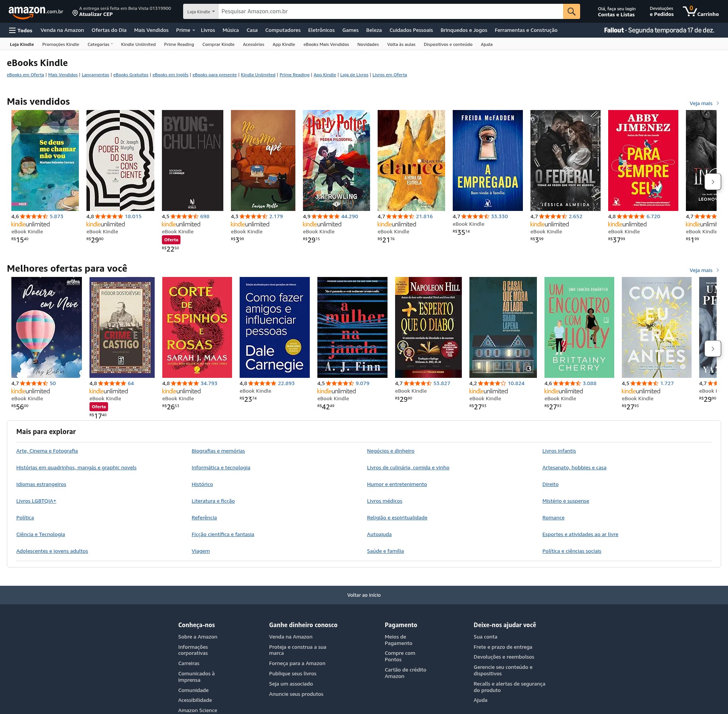Click Devoluções e Pedidos

click(x=662, y=11)
